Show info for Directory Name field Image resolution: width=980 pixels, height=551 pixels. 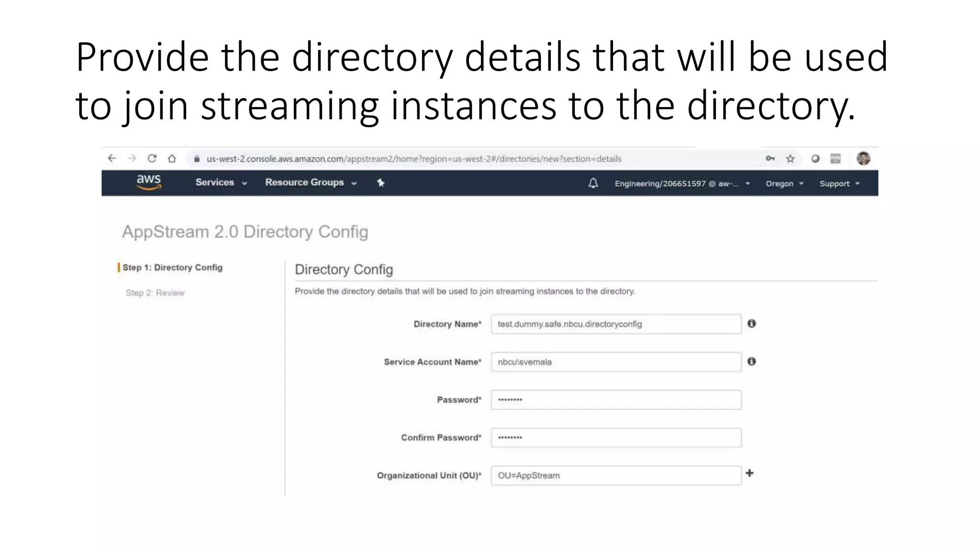(752, 324)
